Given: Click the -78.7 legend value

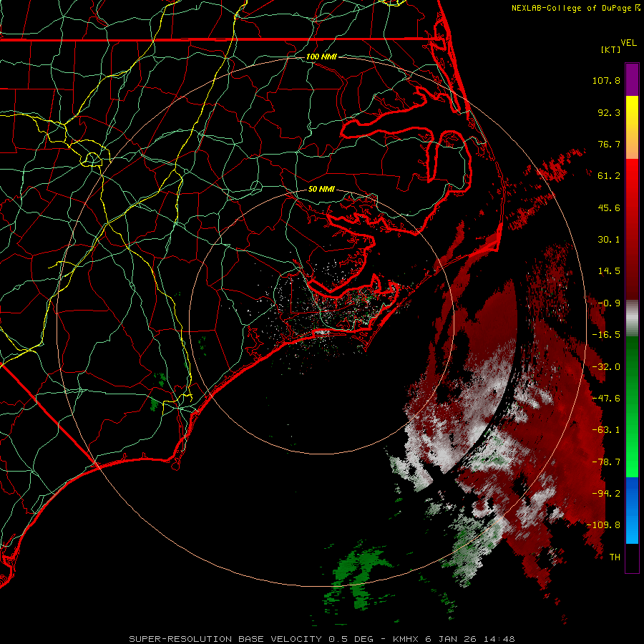Looking at the screenshot, I should 606,462.
